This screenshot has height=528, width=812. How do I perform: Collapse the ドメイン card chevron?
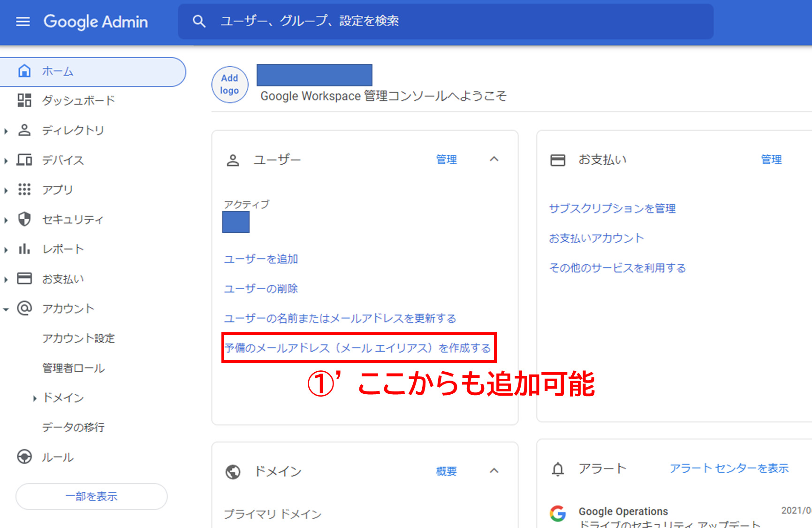point(494,471)
